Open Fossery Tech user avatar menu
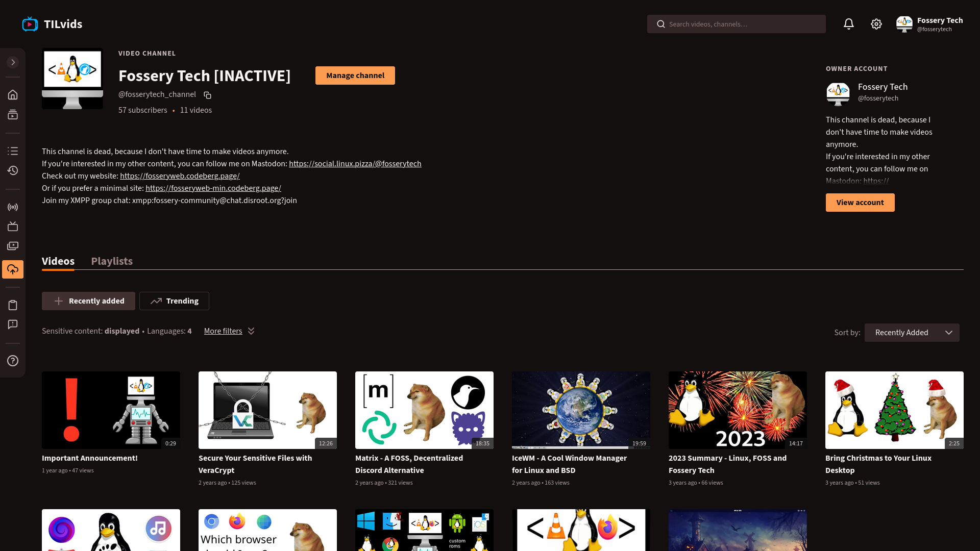The image size is (980, 551). coord(904,24)
